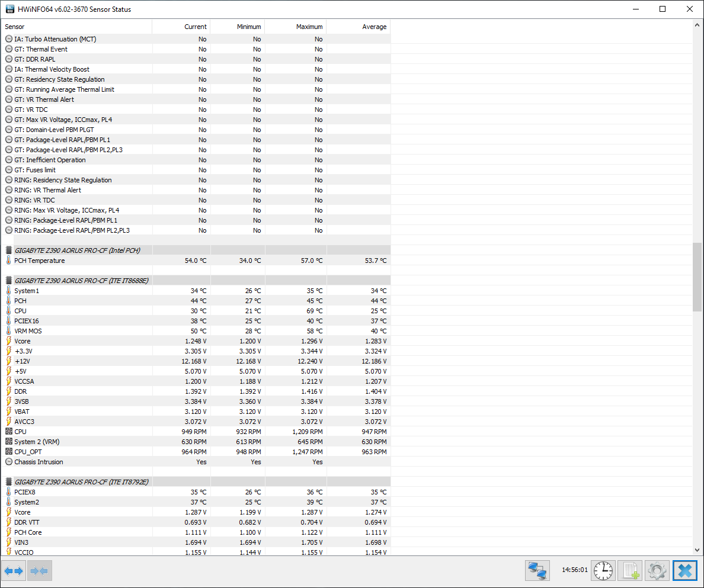Select the +5V sensor row
This screenshot has width=704, height=588.
(x=196, y=371)
